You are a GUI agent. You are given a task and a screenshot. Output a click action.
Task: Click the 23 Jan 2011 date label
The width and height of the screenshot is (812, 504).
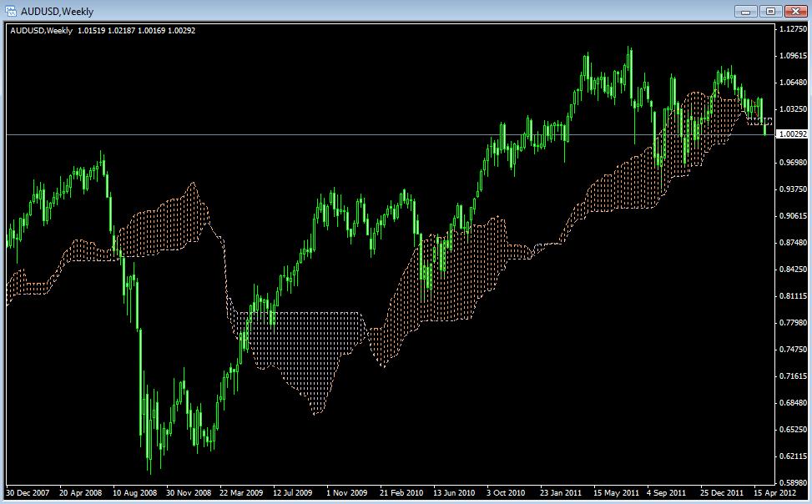tap(560, 492)
